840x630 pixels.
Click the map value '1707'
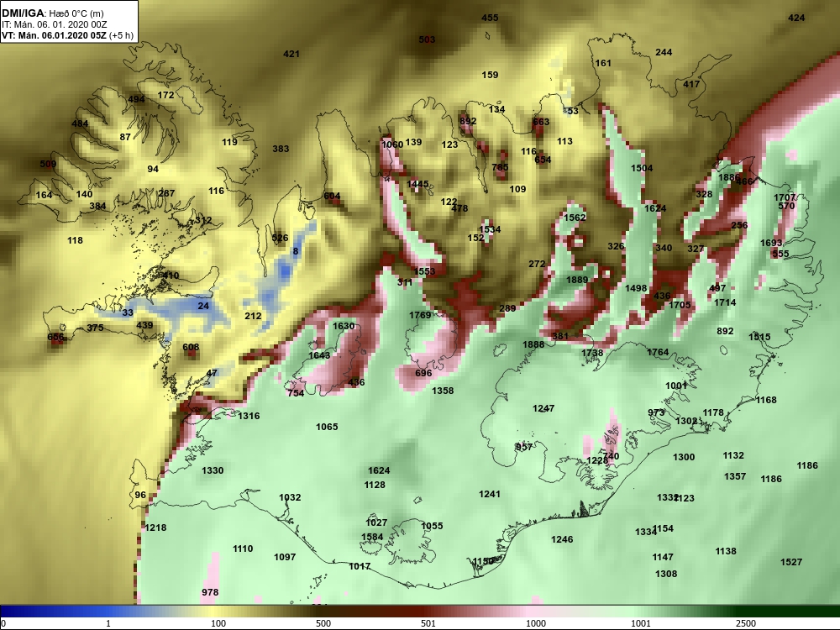pos(785,197)
